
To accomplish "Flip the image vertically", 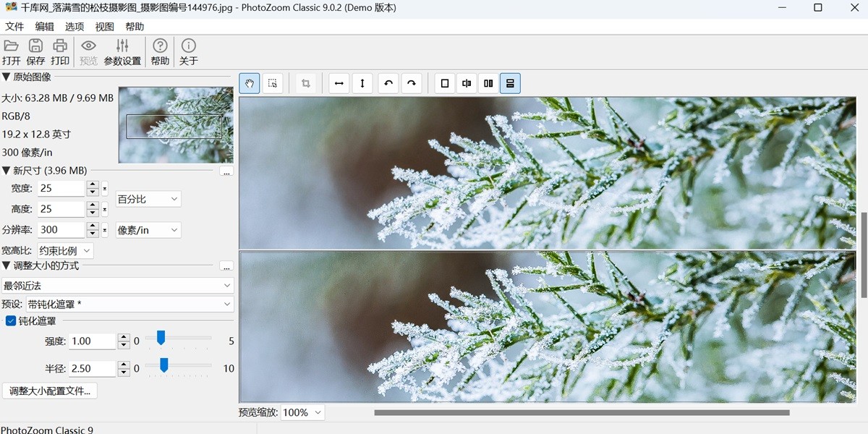I will click(362, 83).
